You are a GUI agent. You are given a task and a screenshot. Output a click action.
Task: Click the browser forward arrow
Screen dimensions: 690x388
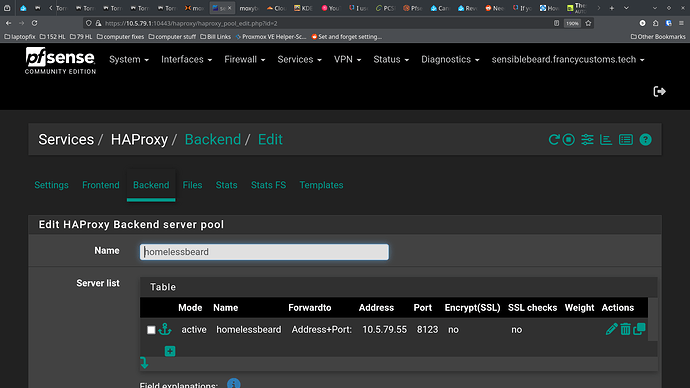pyautogui.click(x=21, y=23)
